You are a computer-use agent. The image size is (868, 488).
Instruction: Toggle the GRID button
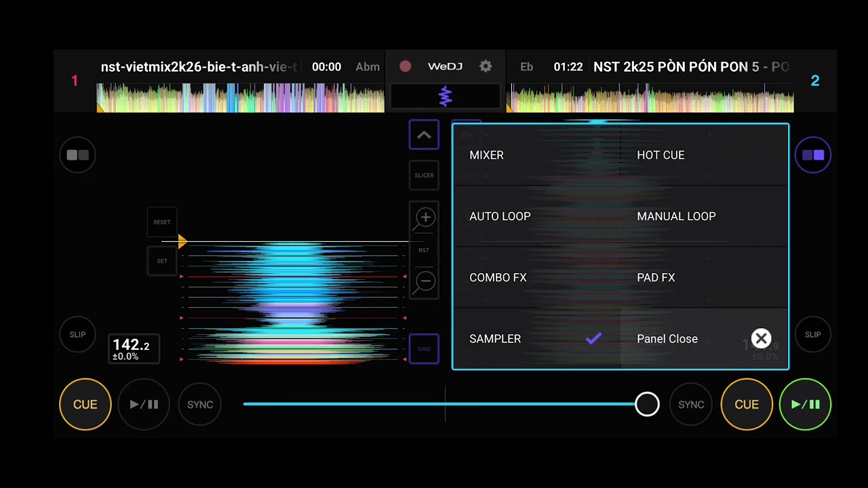click(x=424, y=349)
